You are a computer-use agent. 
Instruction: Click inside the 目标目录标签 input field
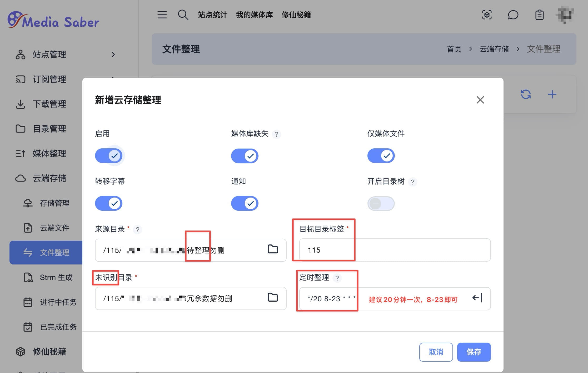click(x=395, y=250)
